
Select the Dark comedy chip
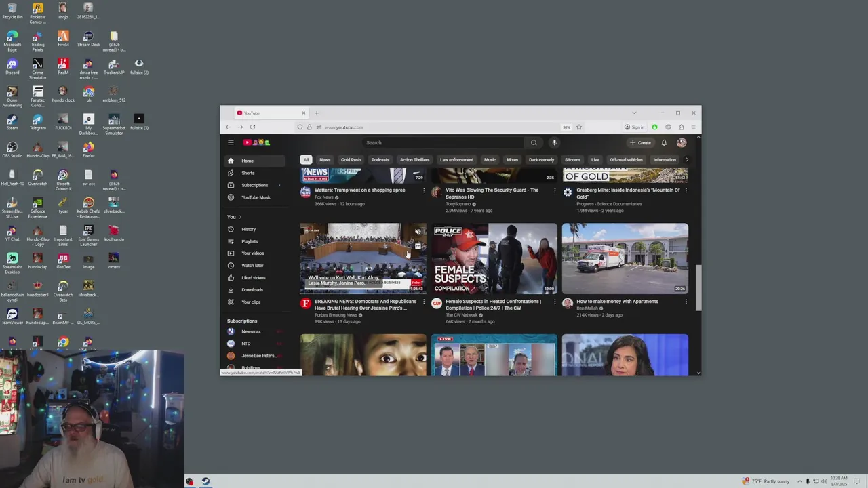click(542, 160)
